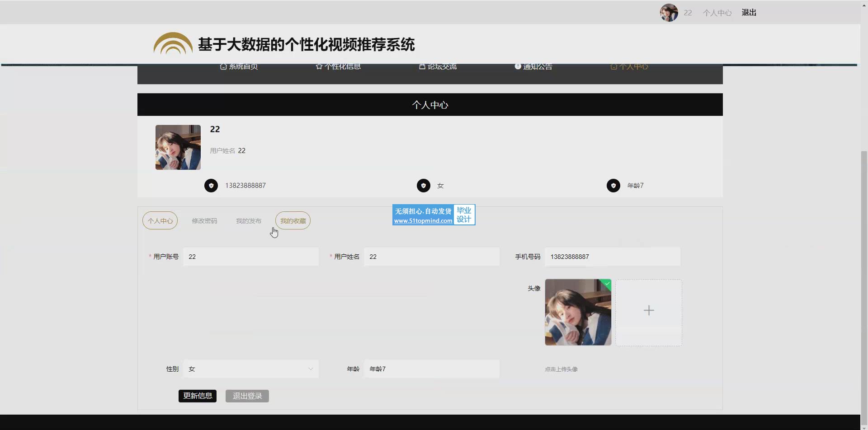
Task: Click the plus icon to upload avatar
Action: click(x=649, y=310)
